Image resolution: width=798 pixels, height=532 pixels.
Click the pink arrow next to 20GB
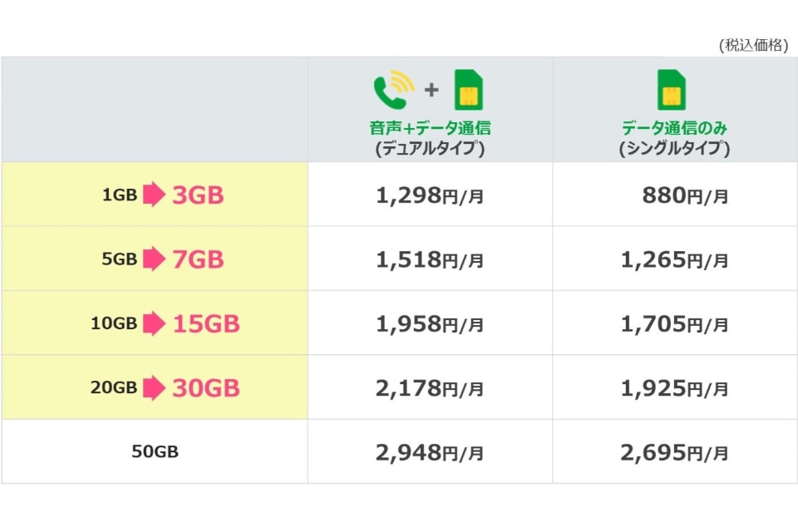[x=155, y=387]
